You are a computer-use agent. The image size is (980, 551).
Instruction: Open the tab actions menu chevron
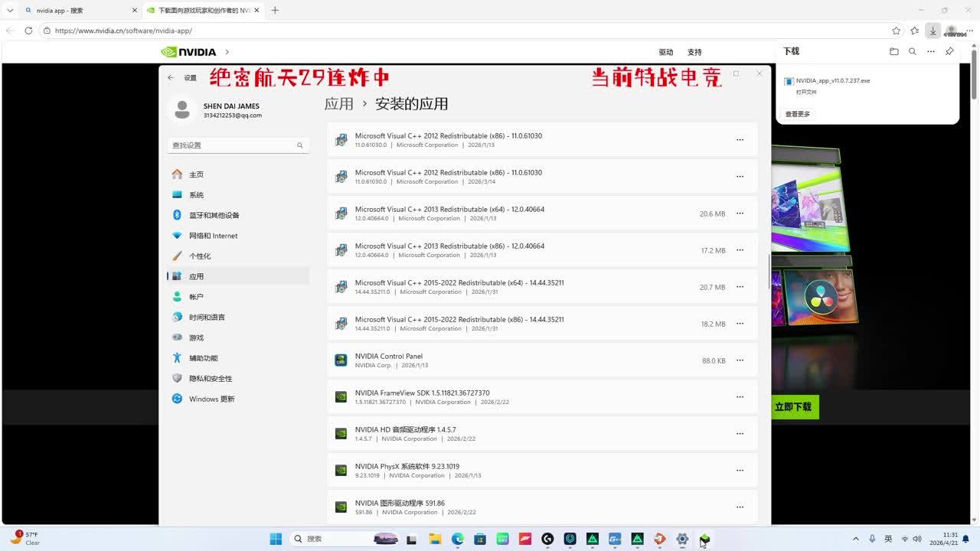(10, 11)
